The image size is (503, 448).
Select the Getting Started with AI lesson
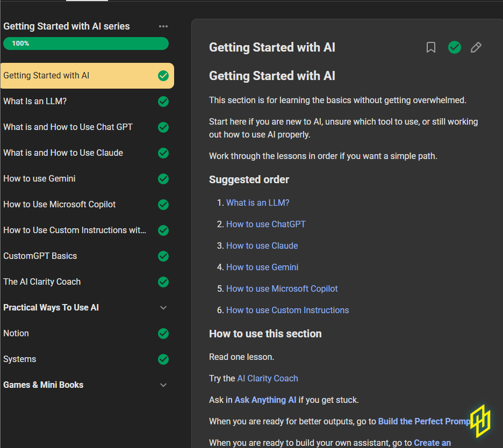87,76
